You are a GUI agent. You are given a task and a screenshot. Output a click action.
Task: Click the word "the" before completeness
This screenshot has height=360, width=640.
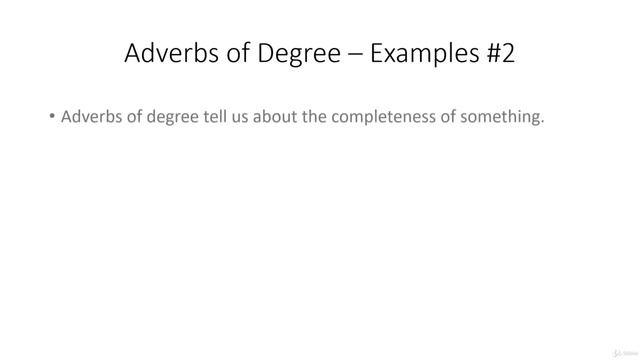[314, 117]
